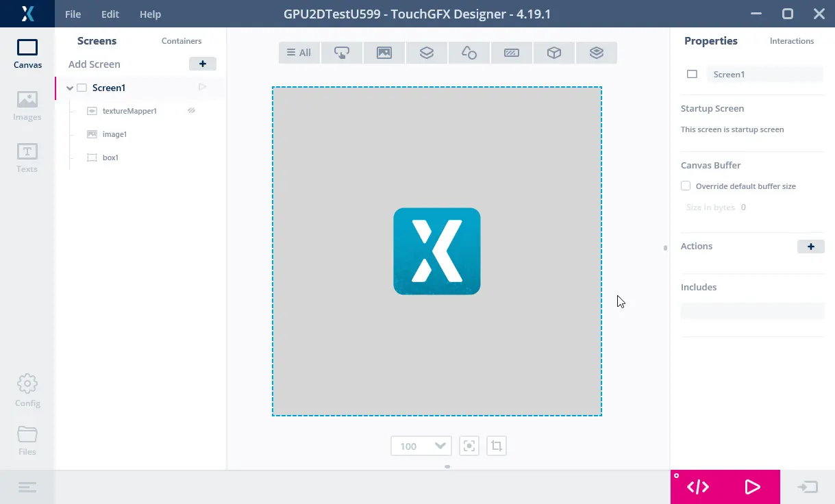Open the Config gear in the sidebar
The width and height of the screenshot is (835, 504).
[x=27, y=390]
